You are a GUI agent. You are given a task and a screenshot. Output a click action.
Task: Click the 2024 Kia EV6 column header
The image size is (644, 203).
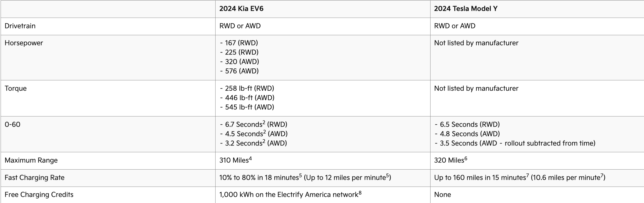tap(241, 9)
